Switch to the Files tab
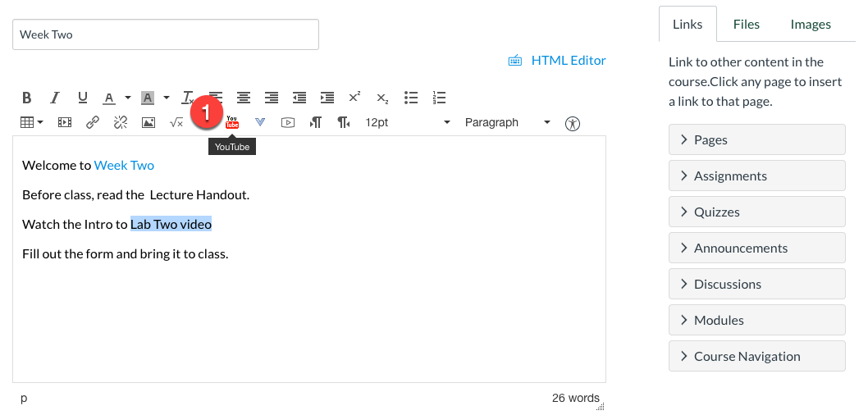 [x=746, y=25]
